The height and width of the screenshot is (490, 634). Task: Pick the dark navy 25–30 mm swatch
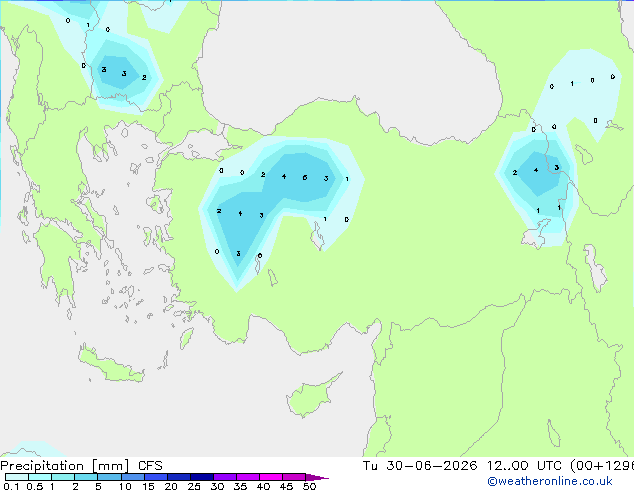point(201,477)
